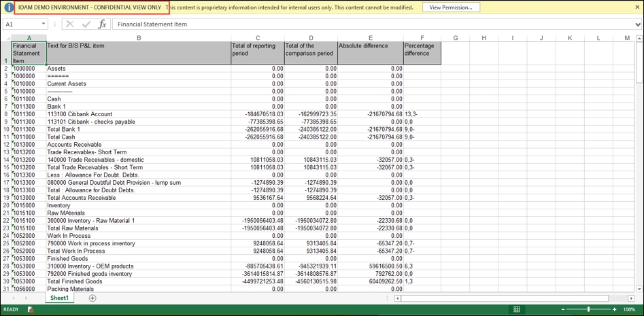Open the Name Box dropdown arrow
Viewport: 644px width, 316px height.
pyautogui.click(x=43, y=24)
